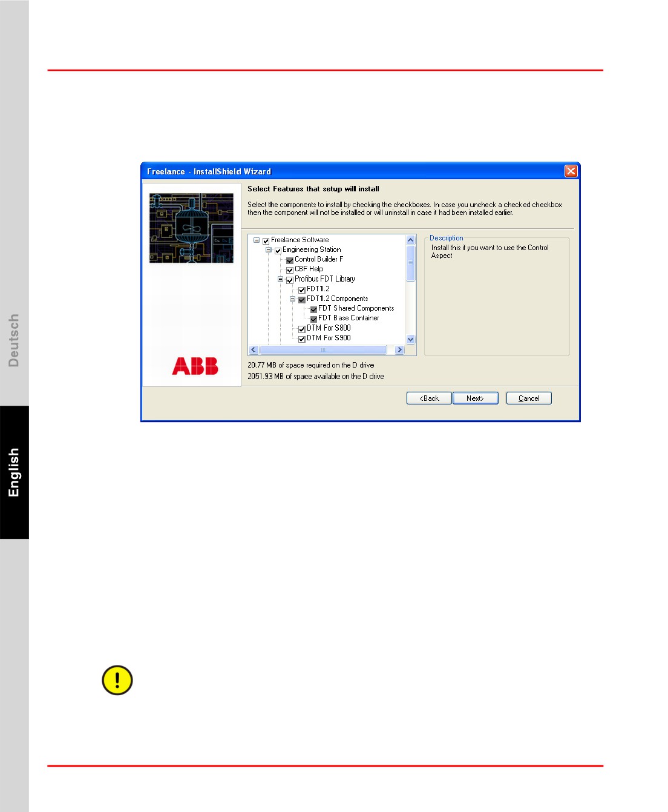Click the wizard plant diagram image
This screenshot has width=668, height=812.
tap(191, 228)
